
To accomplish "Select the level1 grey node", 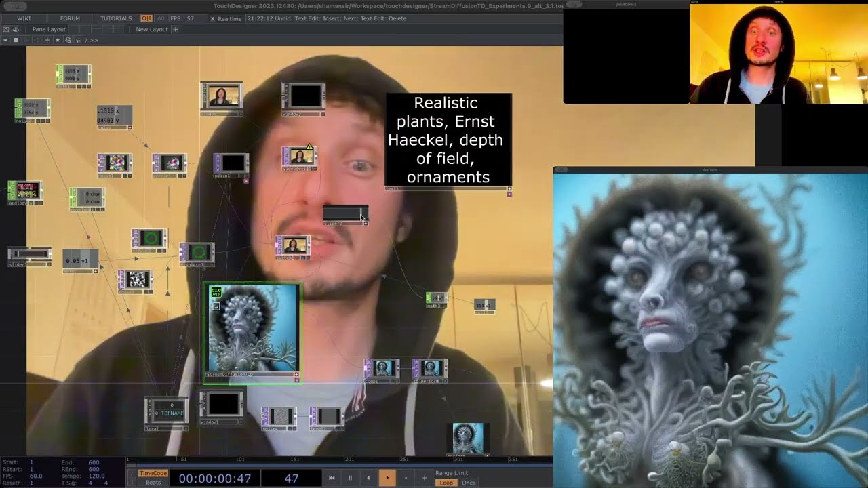I will pos(327,418).
